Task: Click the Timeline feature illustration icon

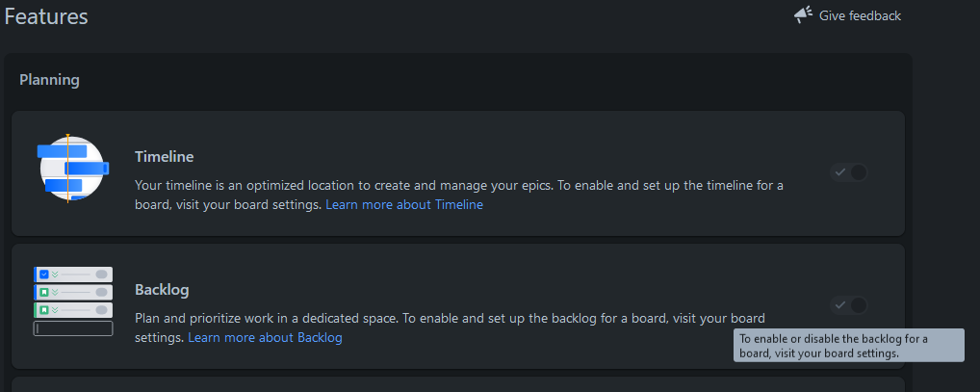Action: 71,169
